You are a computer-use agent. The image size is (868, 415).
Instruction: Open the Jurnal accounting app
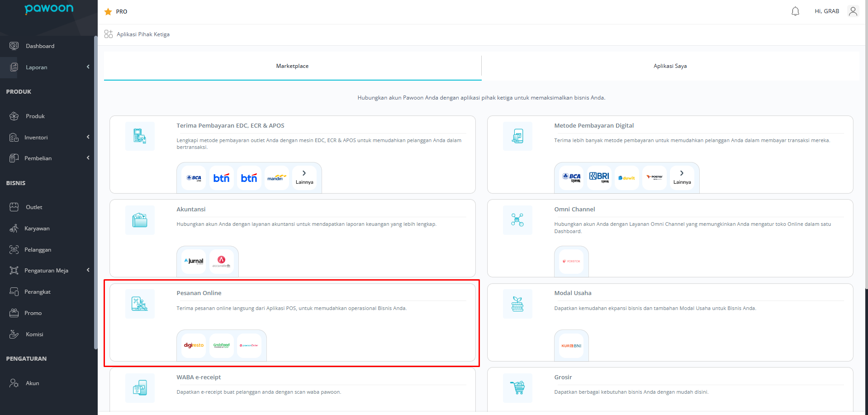tap(194, 262)
